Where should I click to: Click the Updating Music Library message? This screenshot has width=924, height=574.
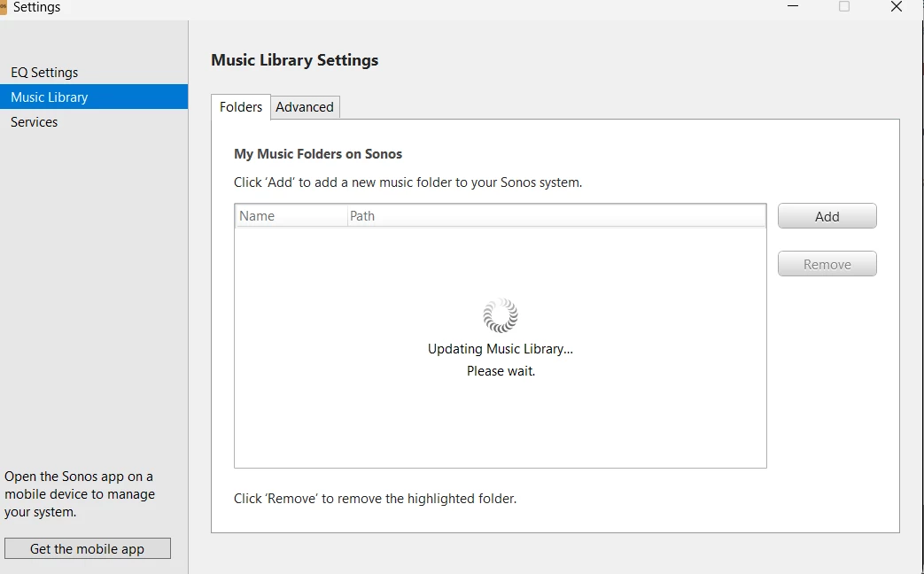(501, 349)
